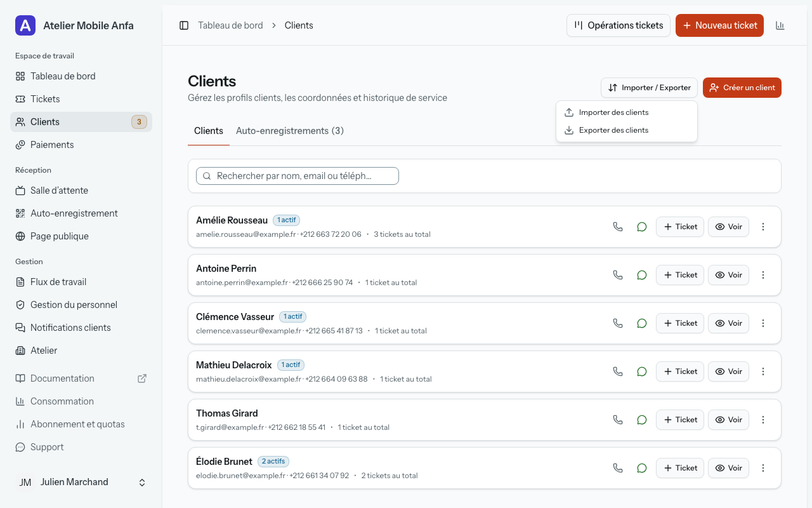Call Amélie Rousseau via phone icon
This screenshot has height=508, width=812.
618,227
